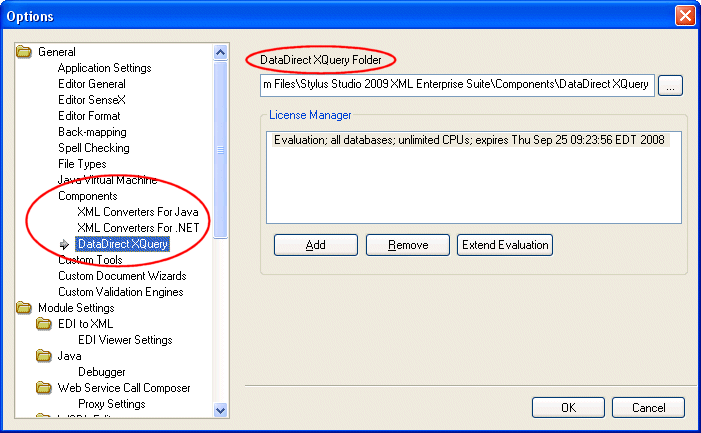Viewport: 701px width, 433px height.
Task: Click in the DataDirect XQuery folder path field
Action: point(456,86)
